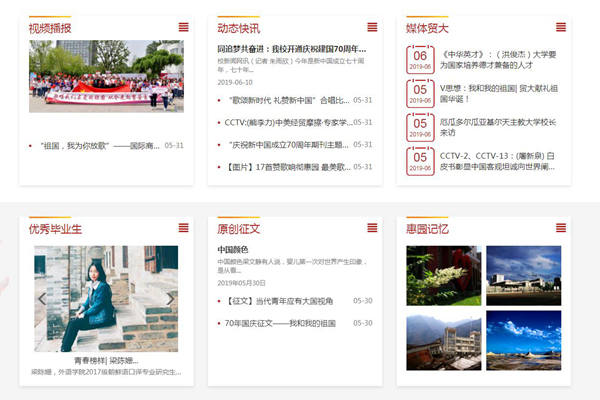
Task: Open the 视频播报 section heading
Action: [50, 28]
